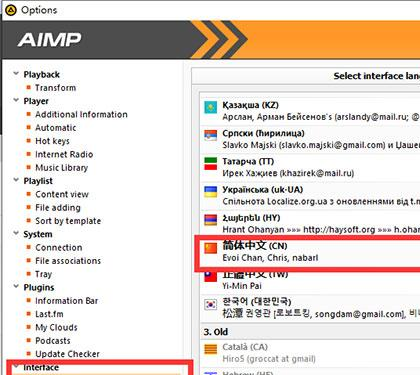This screenshot has height=375, width=420.
Task: Collapse the Interface tree section
Action: [16, 367]
